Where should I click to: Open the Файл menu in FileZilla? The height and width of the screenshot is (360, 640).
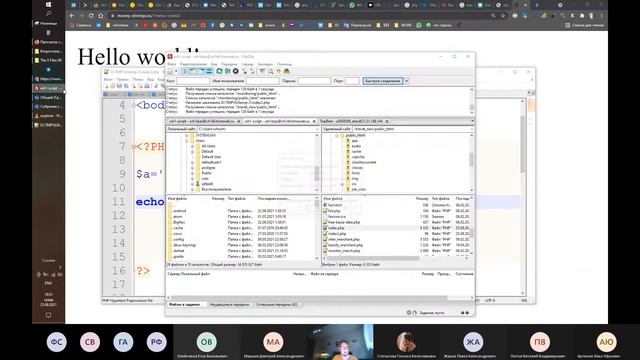pyautogui.click(x=172, y=64)
